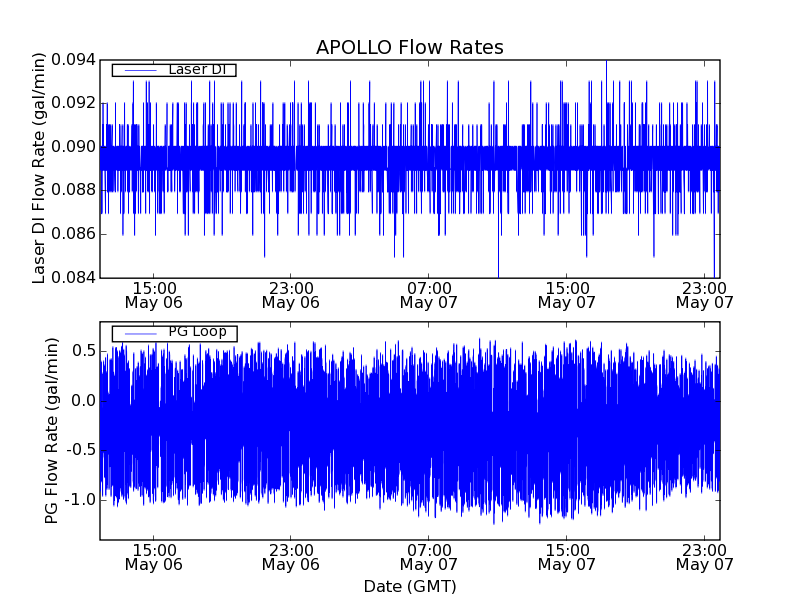The height and width of the screenshot is (600, 800).
Task: Click bottom plot's "07:00 May 07" time label
Action: pyautogui.click(x=429, y=557)
